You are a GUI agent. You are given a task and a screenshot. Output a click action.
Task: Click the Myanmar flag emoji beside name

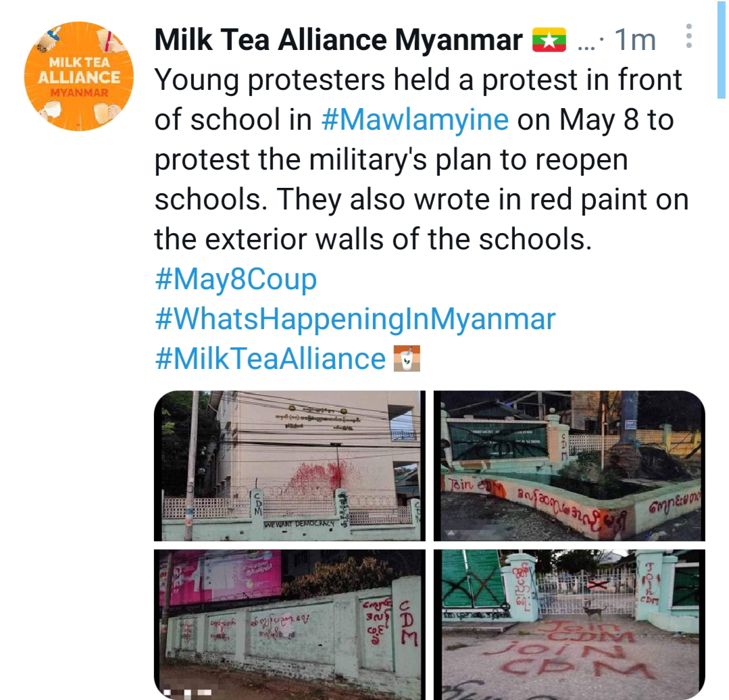549,39
